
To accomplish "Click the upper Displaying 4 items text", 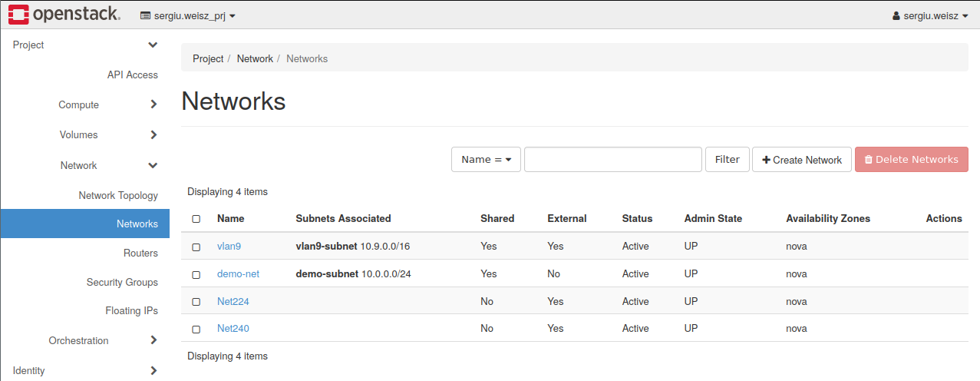I will click(227, 191).
